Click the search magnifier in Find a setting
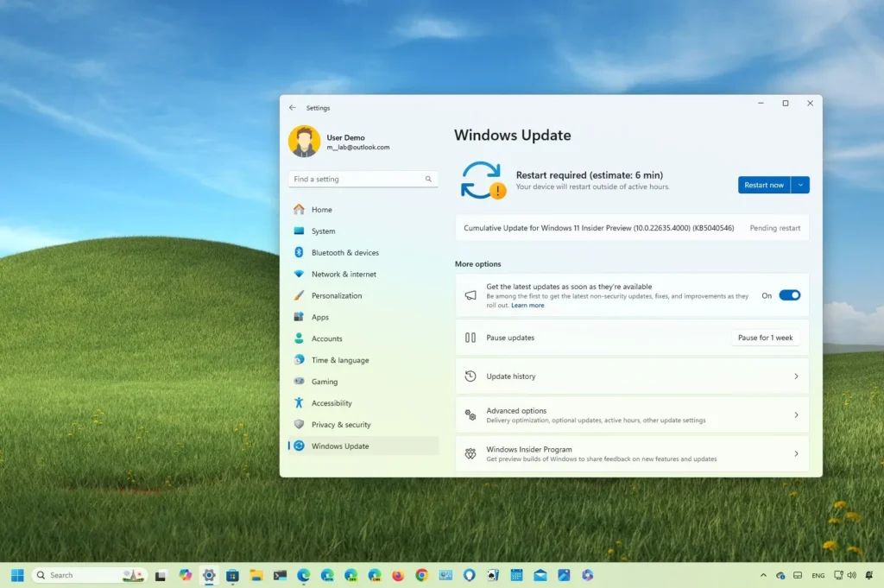This screenshot has width=884, height=588. tap(428, 180)
